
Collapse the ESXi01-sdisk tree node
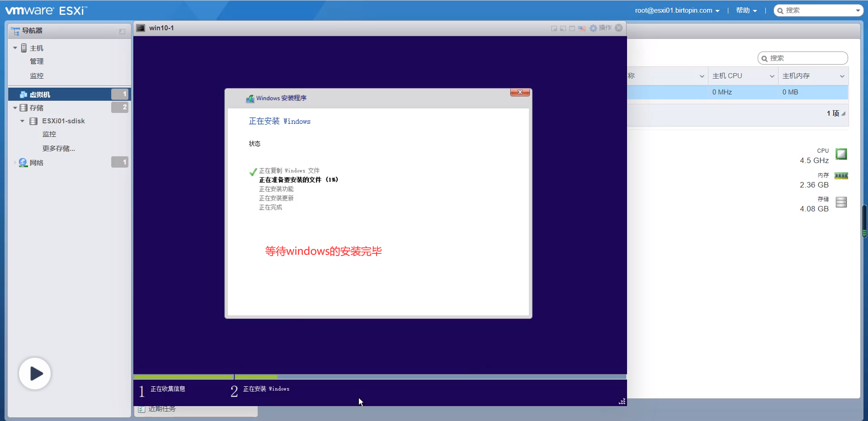point(22,121)
